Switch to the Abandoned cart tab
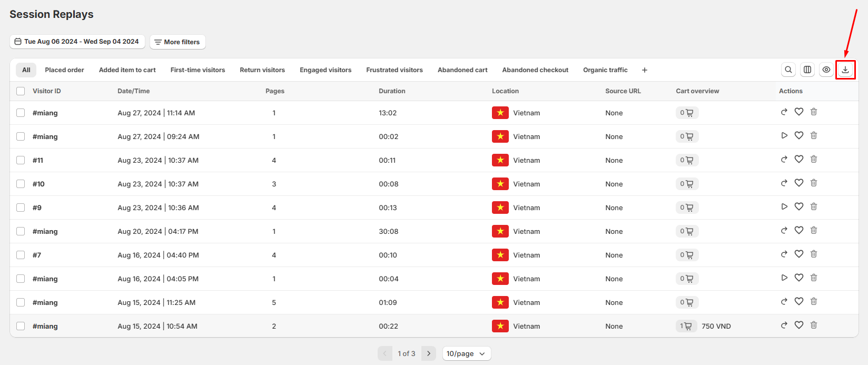868x365 pixels. click(462, 70)
